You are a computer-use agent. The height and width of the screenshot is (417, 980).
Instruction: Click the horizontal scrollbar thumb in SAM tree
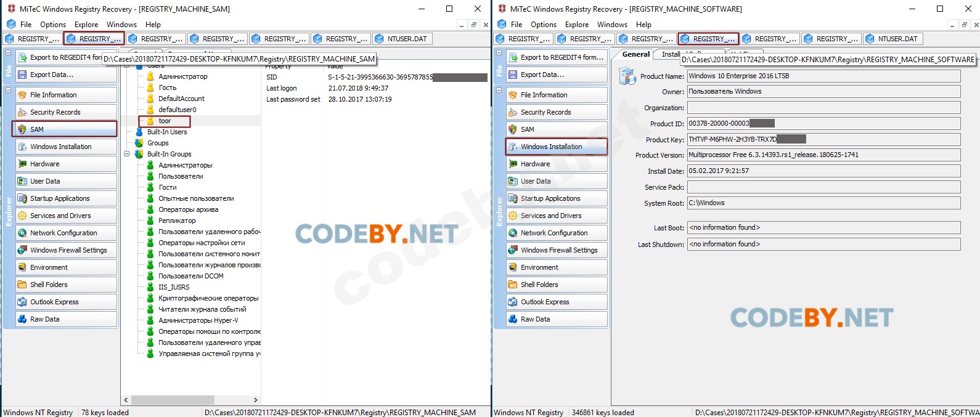tap(173, 400)
